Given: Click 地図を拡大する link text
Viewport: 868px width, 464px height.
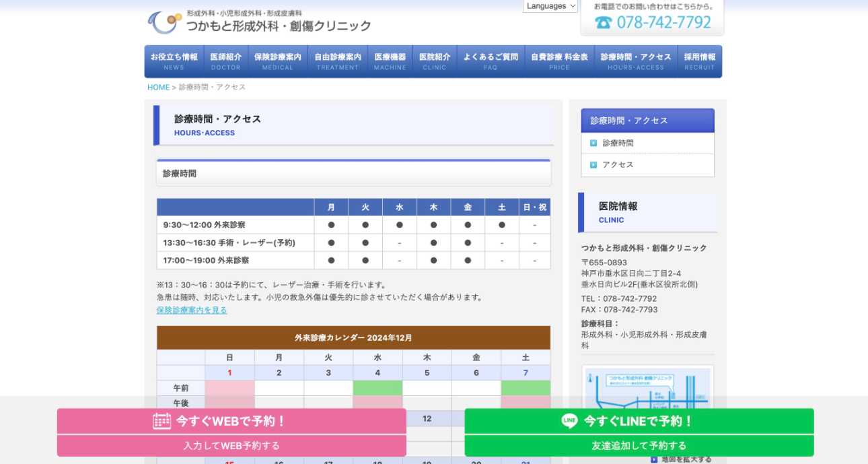Looking at the screenshot, I should pos(686,459).
